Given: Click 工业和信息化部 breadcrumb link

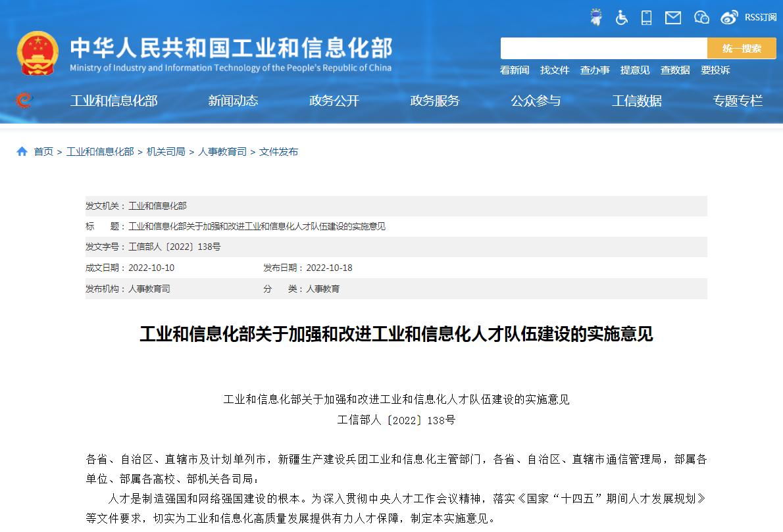Looking at the screenshot, I should pyautogui.click(x=100, y=152).
